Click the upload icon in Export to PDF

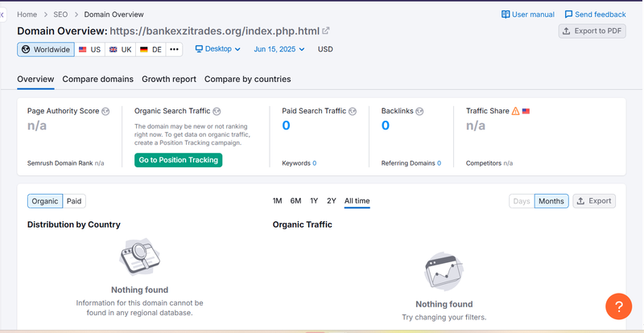point(567,31)
